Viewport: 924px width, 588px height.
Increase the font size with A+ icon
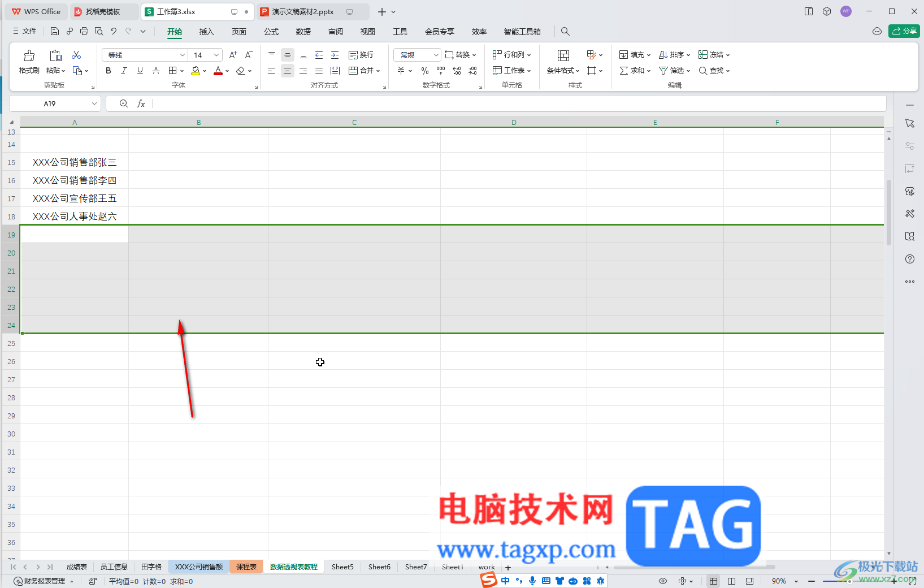coord(233,55)
